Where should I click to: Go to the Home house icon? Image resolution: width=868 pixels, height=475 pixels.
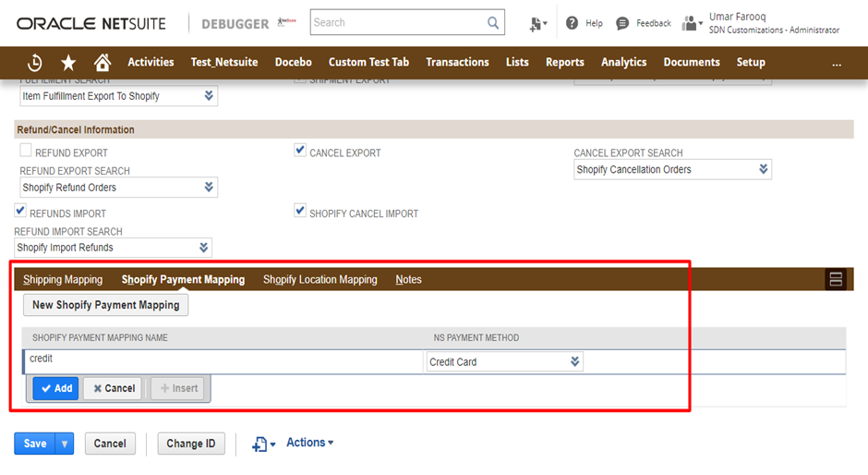click(x=102, y=63)
